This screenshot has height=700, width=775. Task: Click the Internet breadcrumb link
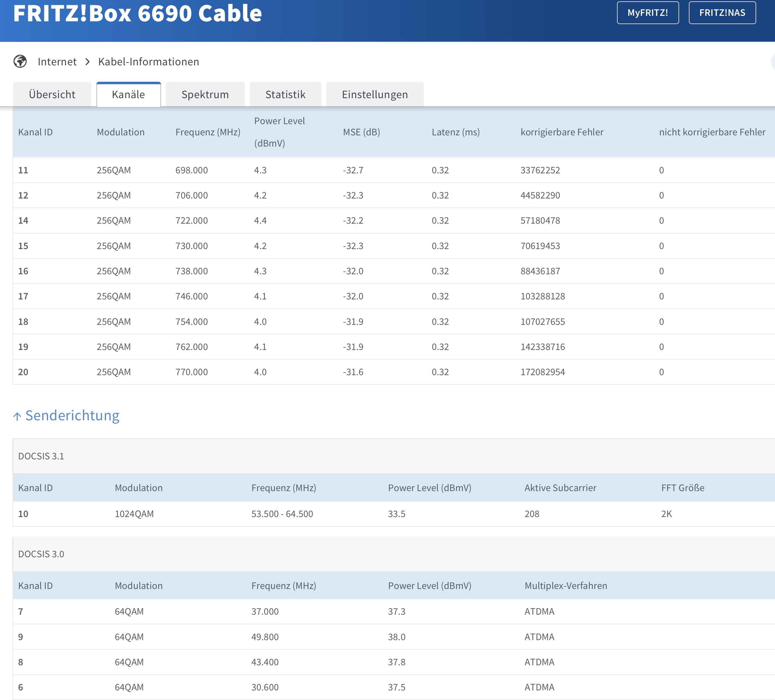pos(57,62)
